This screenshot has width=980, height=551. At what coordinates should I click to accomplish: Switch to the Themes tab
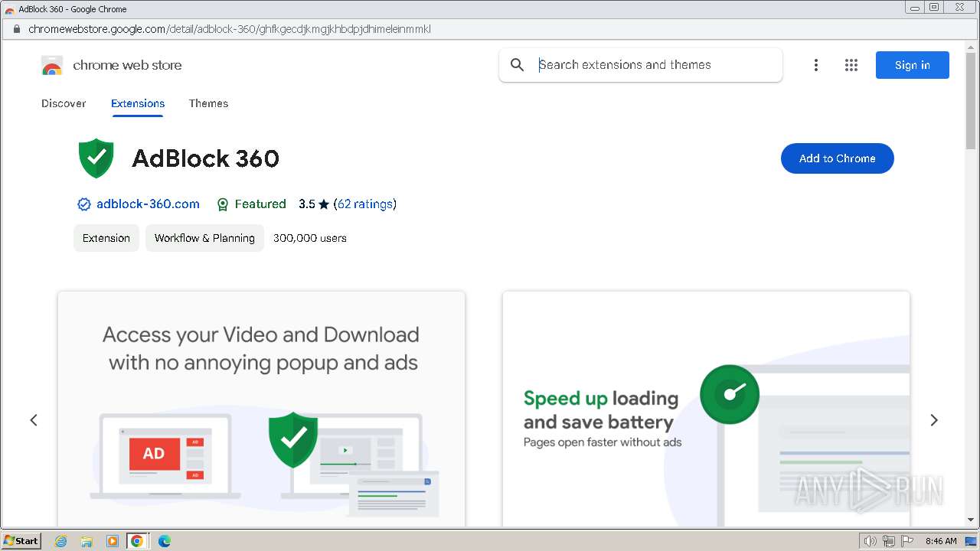209,103
